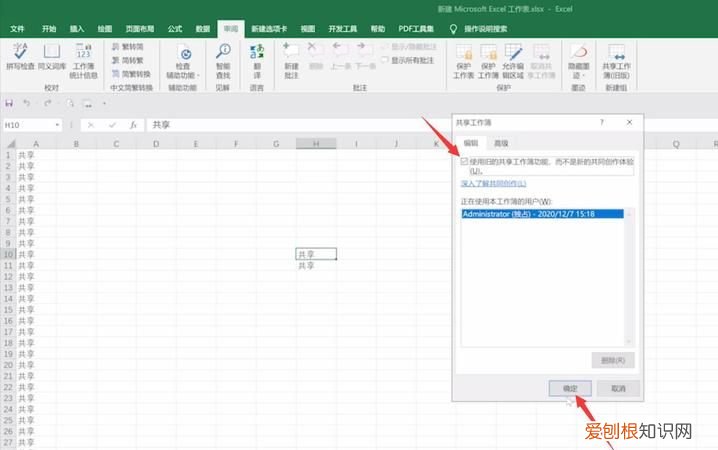
Task: Click down arrow of user list scrollbar
Action: click(629, 342)
